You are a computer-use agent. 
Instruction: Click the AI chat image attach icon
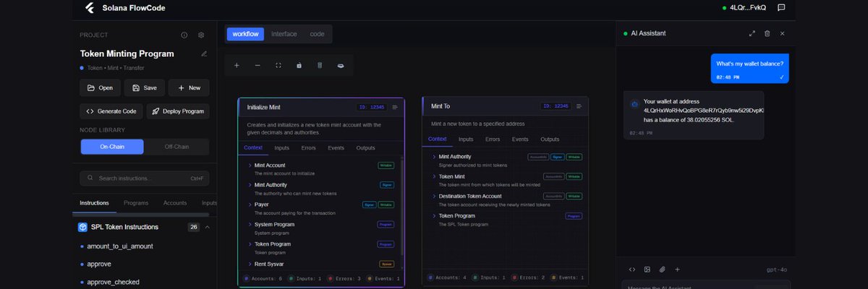pos(647,269)
